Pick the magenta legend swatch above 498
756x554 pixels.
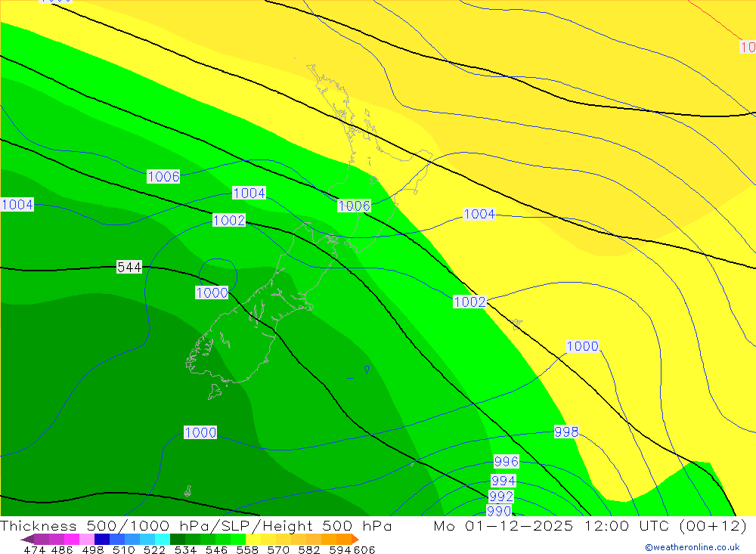72,539
